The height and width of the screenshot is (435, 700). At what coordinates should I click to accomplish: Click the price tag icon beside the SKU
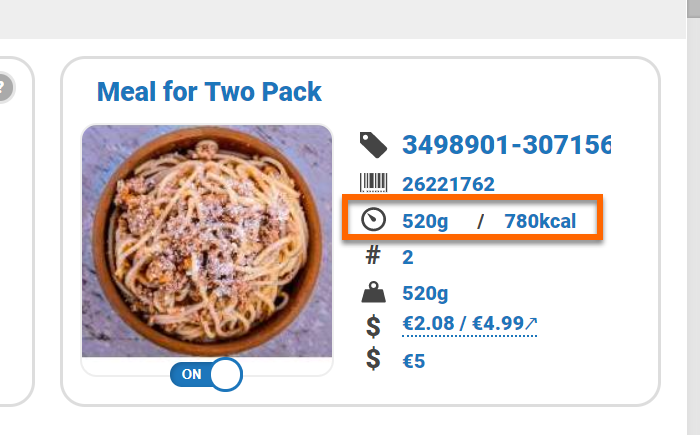click(373, 145)
